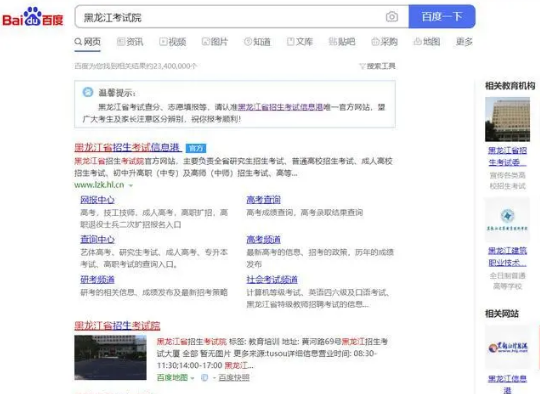The width and height of the screenshot is (540, 394).
Task: Open the 黑龙江省招生考试信息港 result title
Action: tap(127, 148)
